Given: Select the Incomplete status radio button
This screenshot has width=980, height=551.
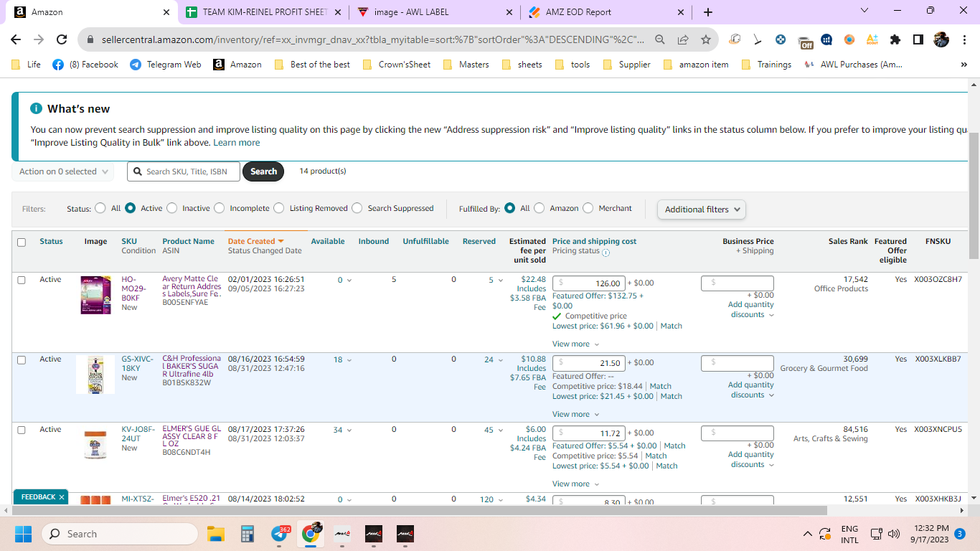Looking at the screenshot, I should click(219, 208).
